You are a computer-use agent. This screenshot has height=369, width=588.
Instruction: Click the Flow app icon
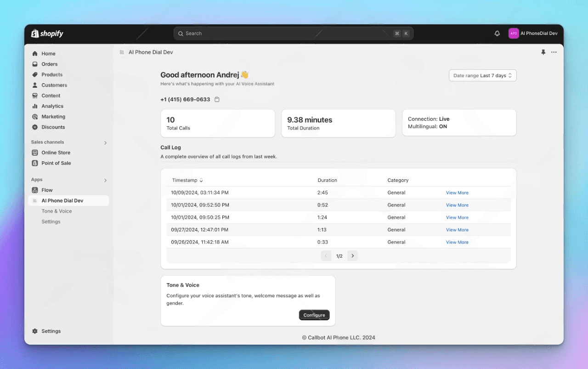click(35, 190)
